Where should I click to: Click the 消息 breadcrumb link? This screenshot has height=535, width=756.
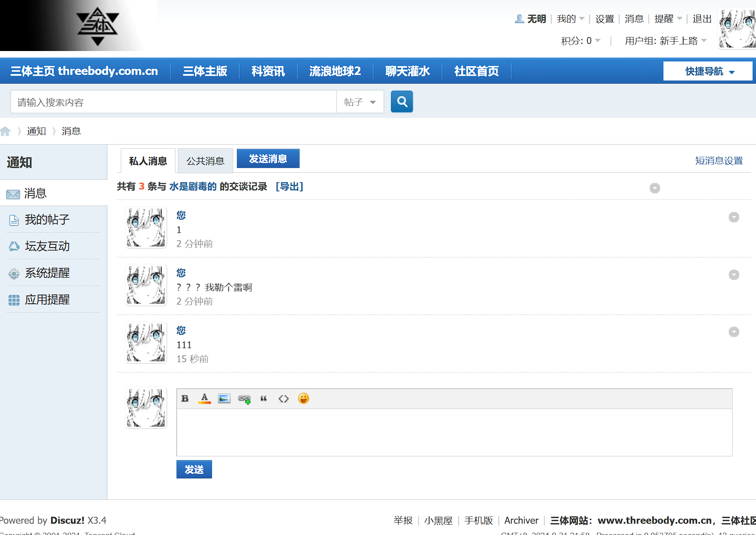[71, 132]
